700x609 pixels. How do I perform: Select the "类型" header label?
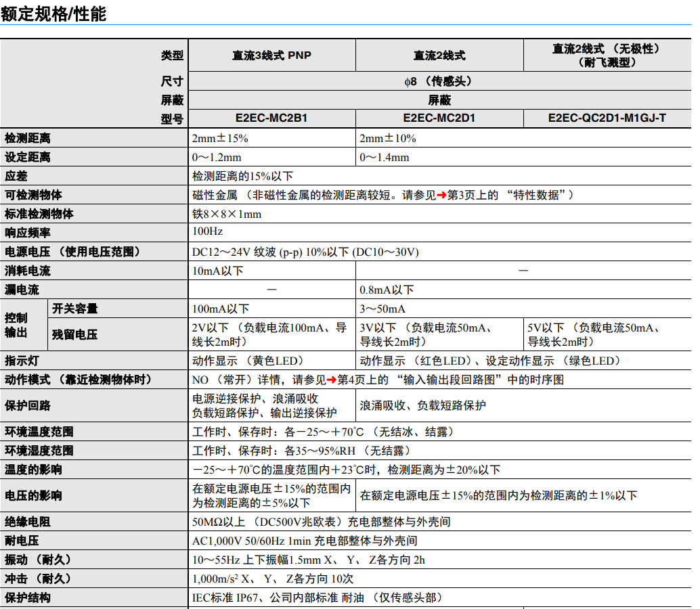click(x=173, y=55)
